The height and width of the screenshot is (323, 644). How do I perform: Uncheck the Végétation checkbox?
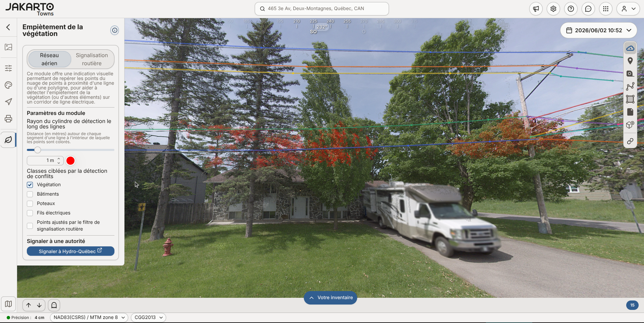pyautogui.click(x=30, y=185)
